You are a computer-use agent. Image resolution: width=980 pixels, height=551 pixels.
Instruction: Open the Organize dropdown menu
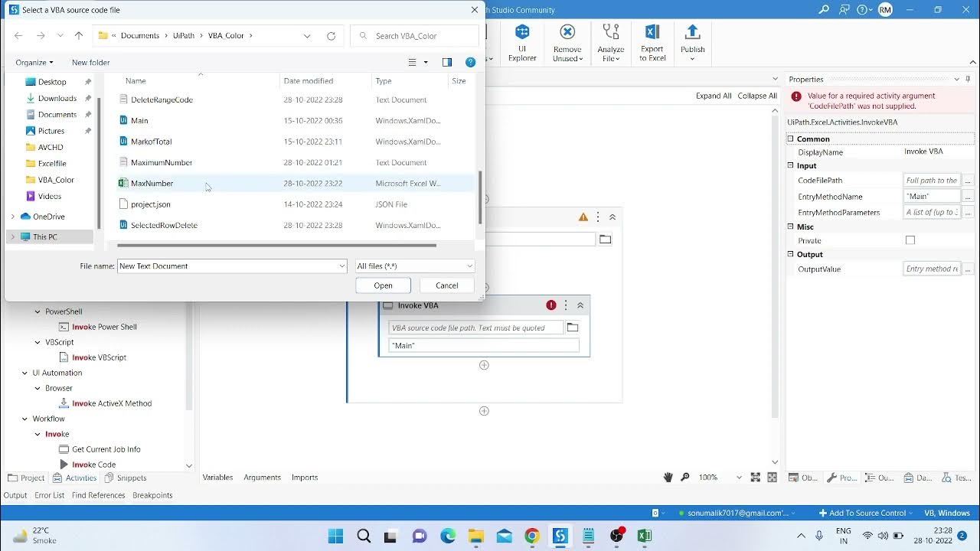point(34,62)
